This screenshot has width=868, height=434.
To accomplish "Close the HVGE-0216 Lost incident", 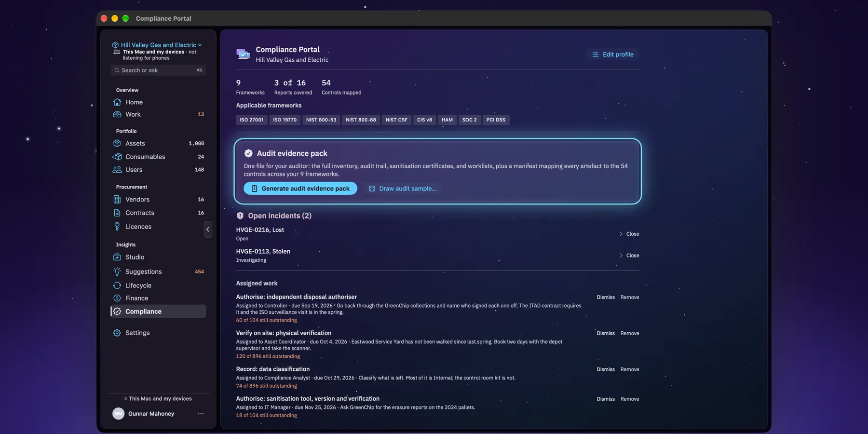I will click(x=633, y=234).
